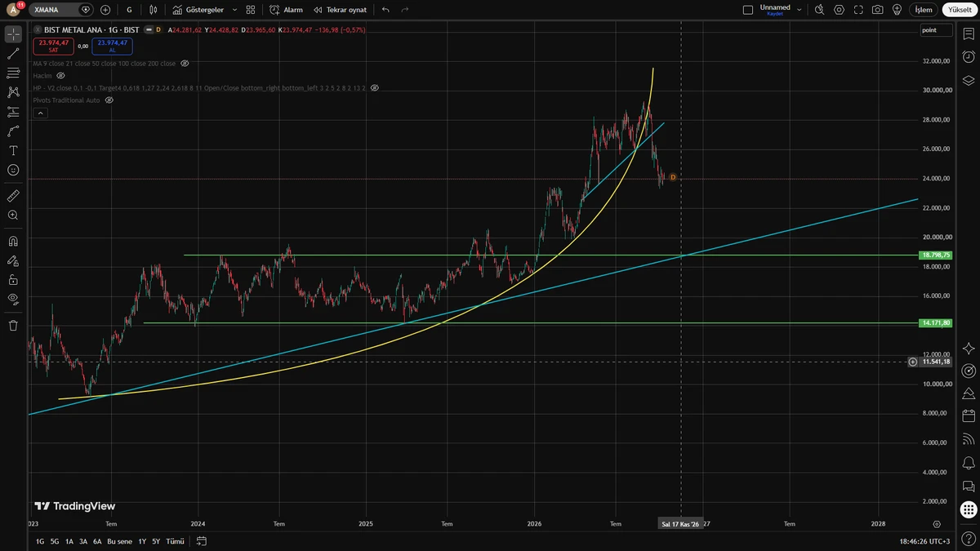This screenshot has height=551, width=980.
Task: Select the crosshair cursor tool
Action: 13,34
